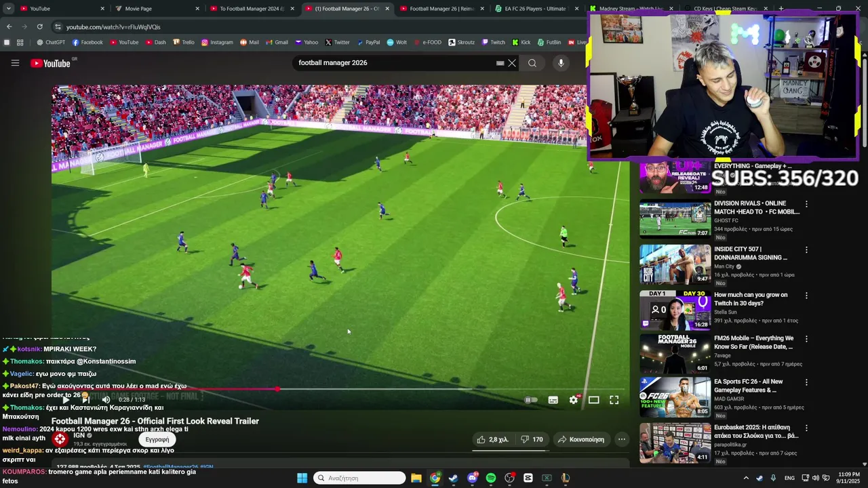868x488 pixels.
Task: Skip to the next video
Action: (86, 400)
